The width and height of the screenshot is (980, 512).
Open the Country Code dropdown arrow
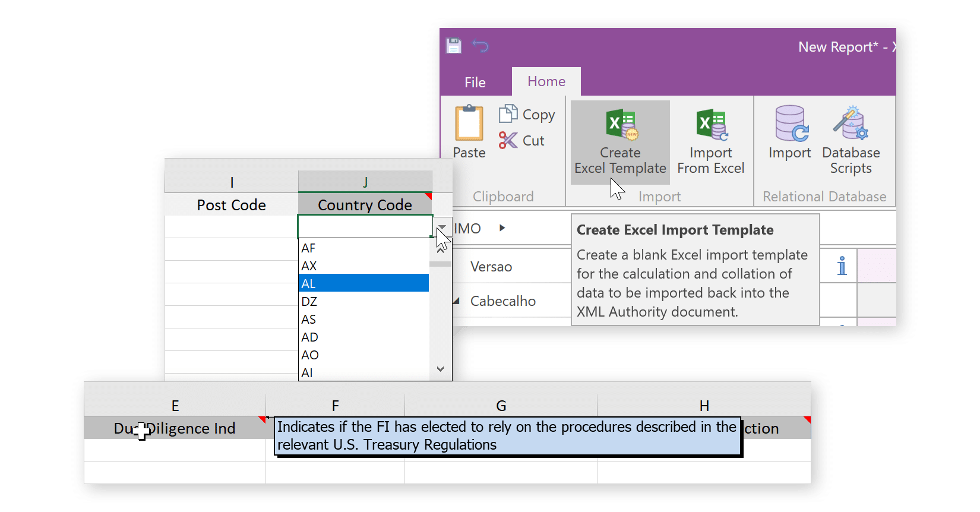(x=442, y=227)
